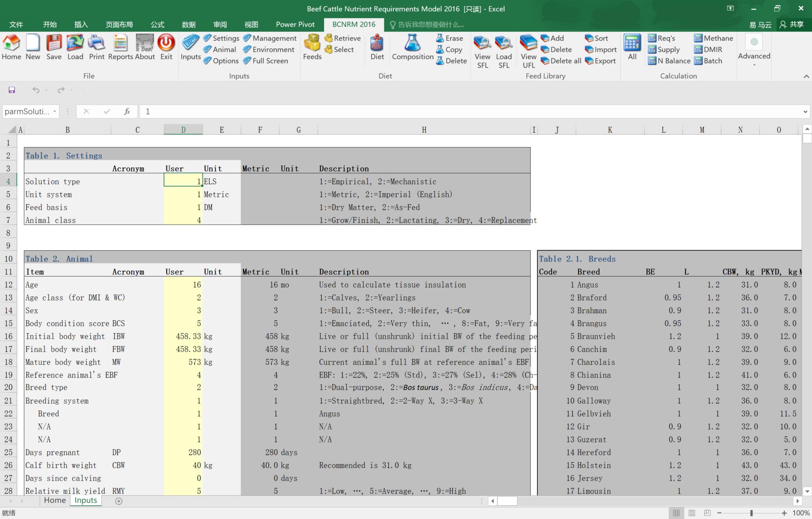Toggle Unit system metric setting
The image size is (812, 519).
coord(183,194)
